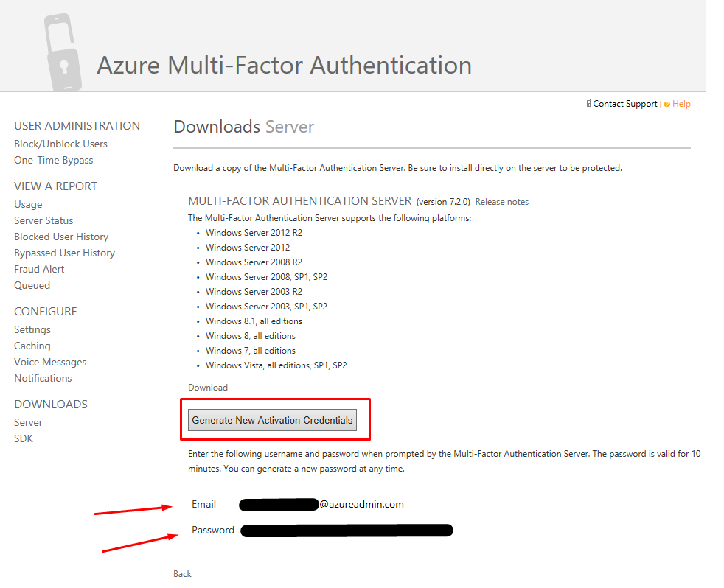This screenshot has width=724, height=588.
Task: Open Voice Messages configuration
Action: pyautogui.click(x=50, y=362)
